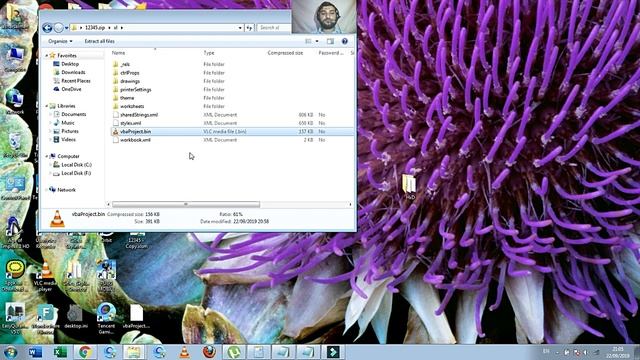Select the vbaProject desktop file icon

(x=136, y=317)
